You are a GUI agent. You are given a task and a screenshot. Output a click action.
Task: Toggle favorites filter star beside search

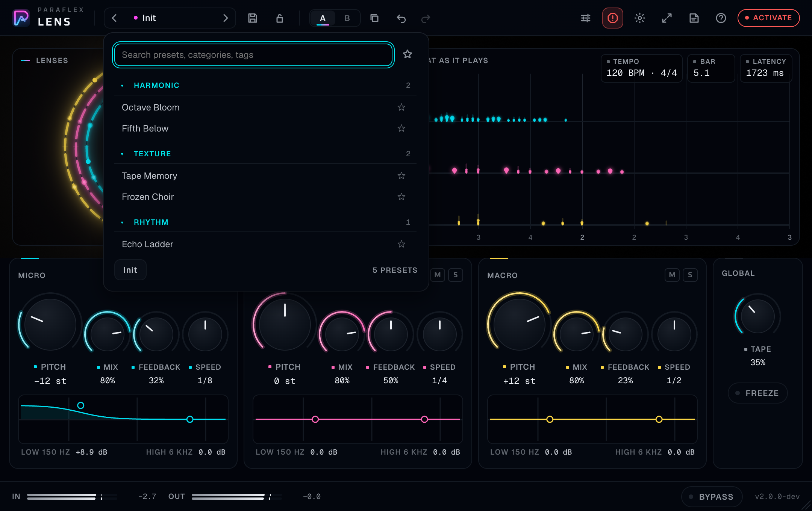[408, 54]
